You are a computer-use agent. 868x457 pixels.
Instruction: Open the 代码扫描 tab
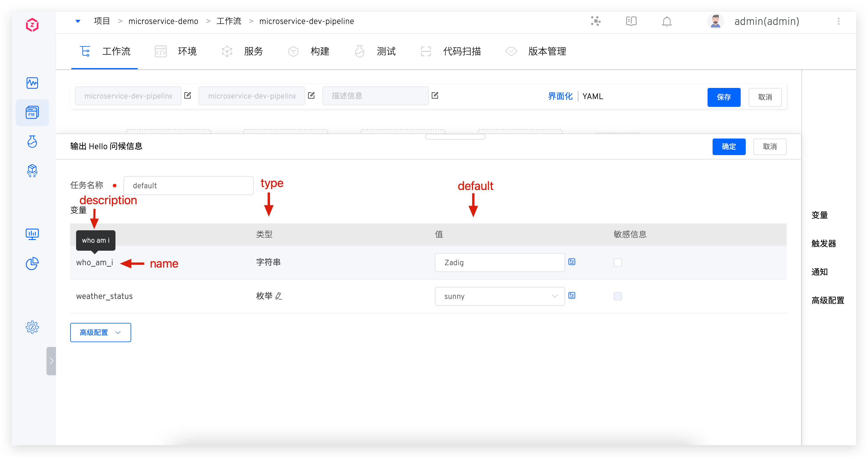(462, 51)
